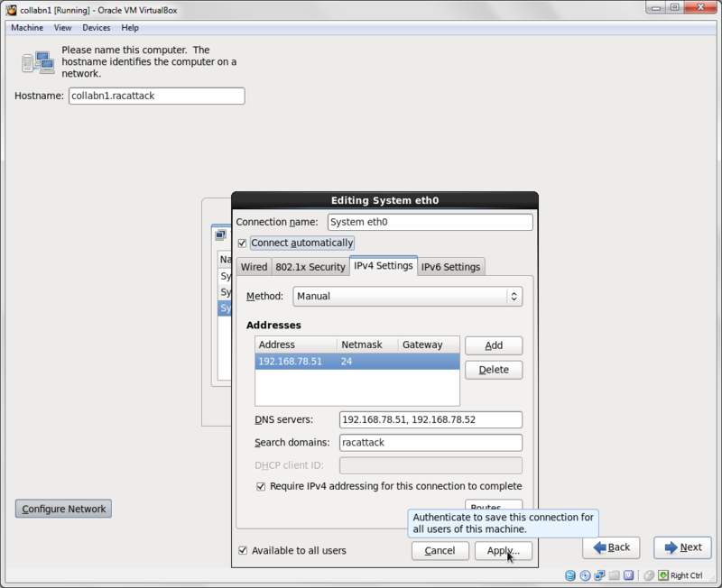Click the Routes button
This screenshot has height=588, width=722.
(x=494, y=505)
